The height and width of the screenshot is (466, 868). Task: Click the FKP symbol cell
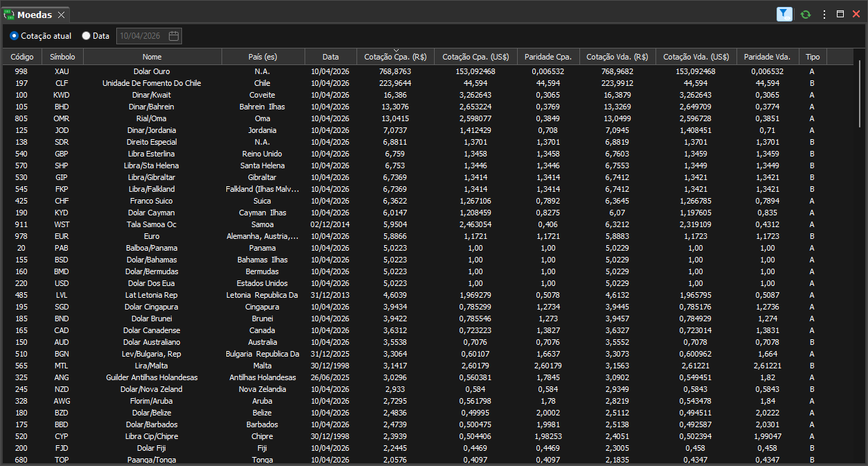62,189
